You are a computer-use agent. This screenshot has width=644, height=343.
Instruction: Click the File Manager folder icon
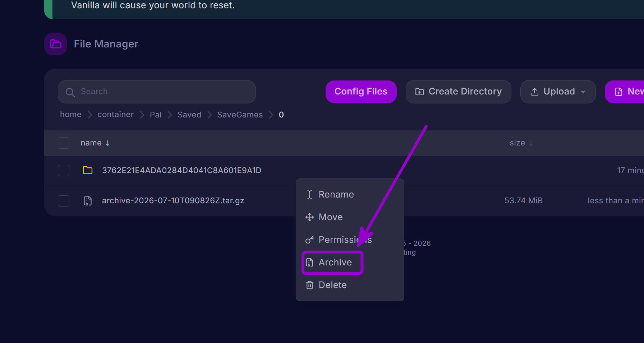tap(55, 44)
